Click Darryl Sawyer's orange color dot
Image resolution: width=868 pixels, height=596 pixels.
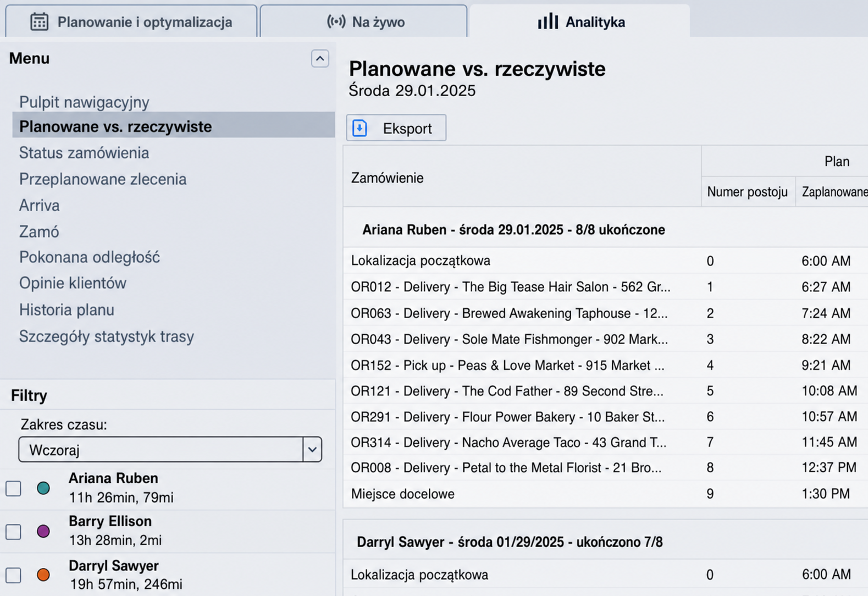[44, 575]
